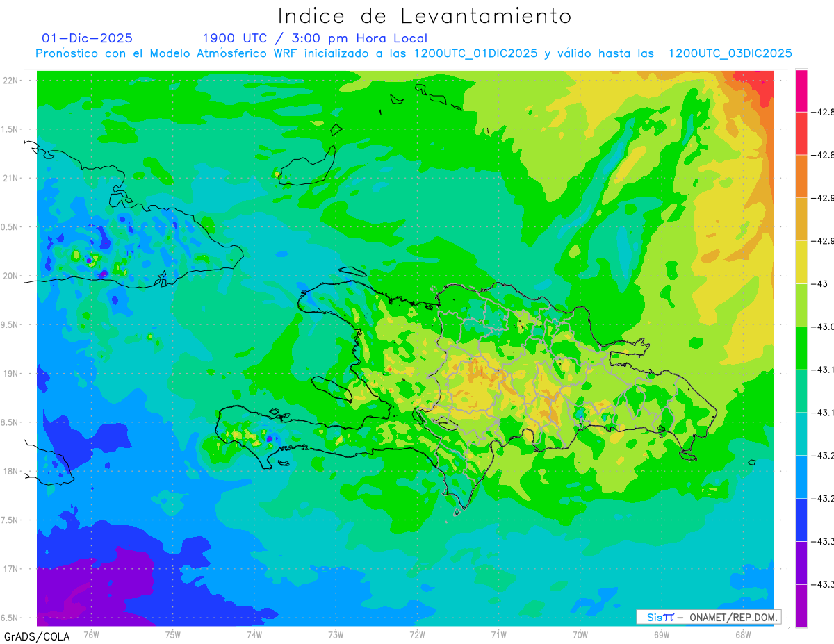Click the 'Pronostico con el Modelo Atmosferico WRF' line
834x644 pixels.
(414, 53)
